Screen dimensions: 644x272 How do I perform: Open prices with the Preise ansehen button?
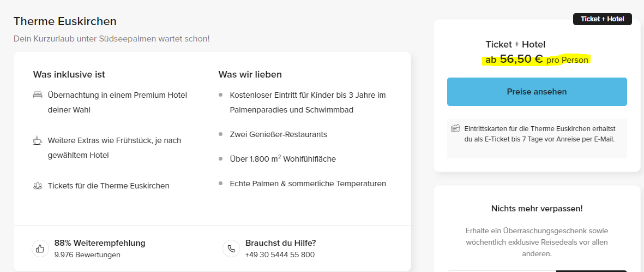pos(537,92)
